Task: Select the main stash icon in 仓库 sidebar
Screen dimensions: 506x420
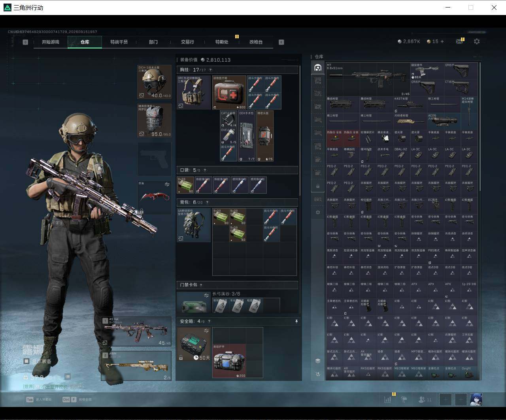Action: 318,68
